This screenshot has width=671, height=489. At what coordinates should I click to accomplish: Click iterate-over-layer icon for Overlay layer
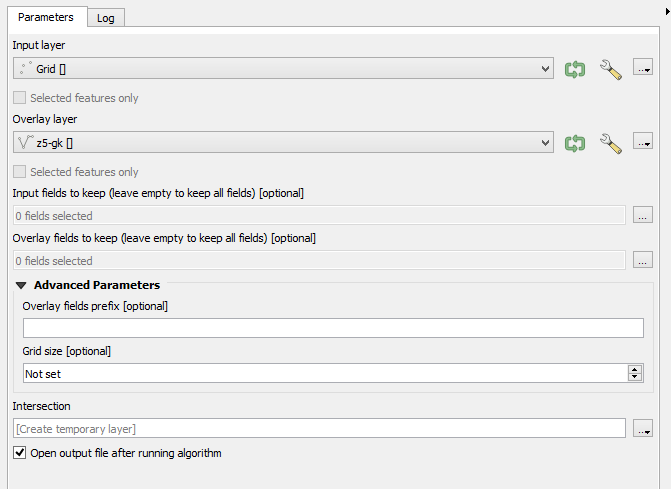(574, 143)
